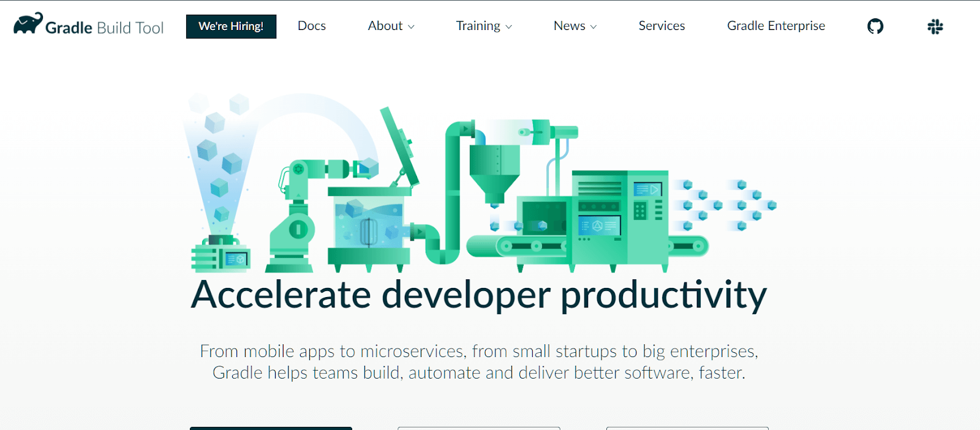Click the right outlined button at the bottom
Viewport: 980px width, 430px height.
click(687, 428)
